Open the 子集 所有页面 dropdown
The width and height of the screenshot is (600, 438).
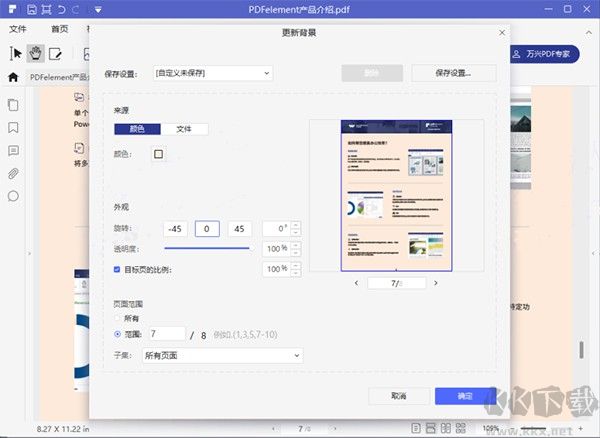click(x=222, y=356)
